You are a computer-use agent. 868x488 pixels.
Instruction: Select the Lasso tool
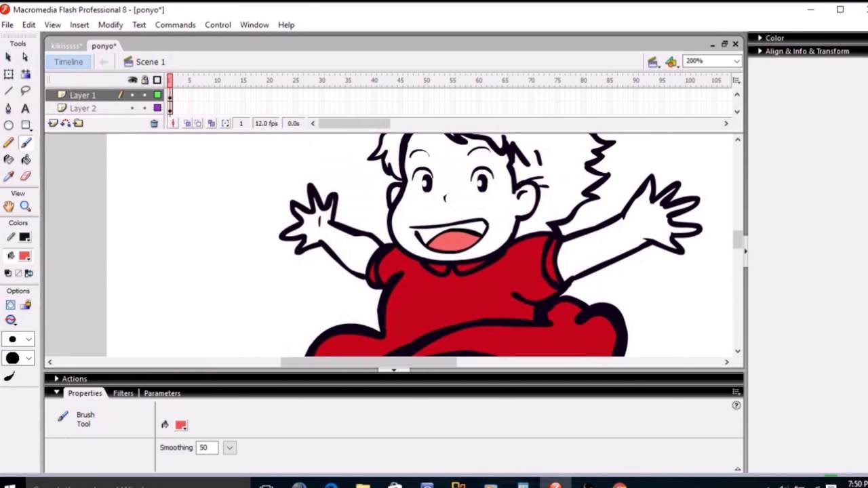coord(26,91)
